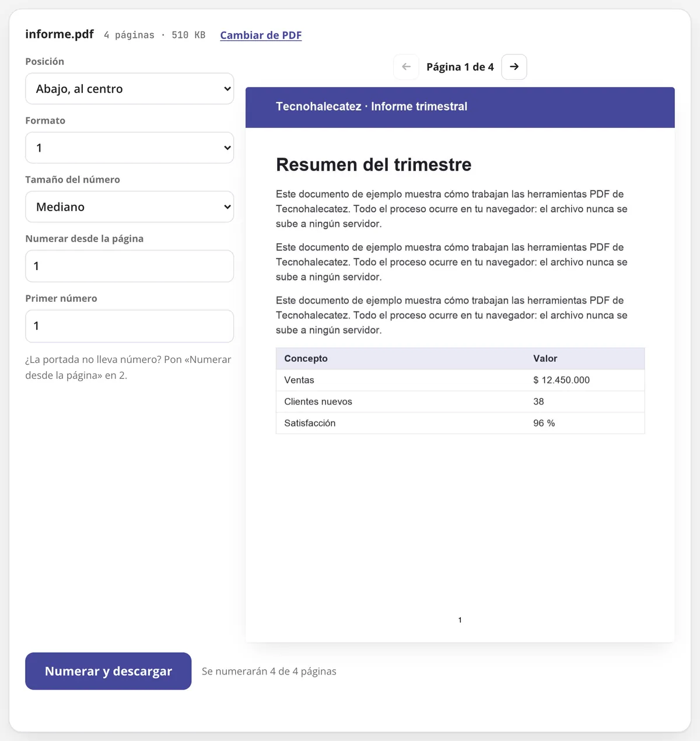700x741 pixels.
Task: Click the 'Página 1 de 4' indicator
Action: pos(460,67)
